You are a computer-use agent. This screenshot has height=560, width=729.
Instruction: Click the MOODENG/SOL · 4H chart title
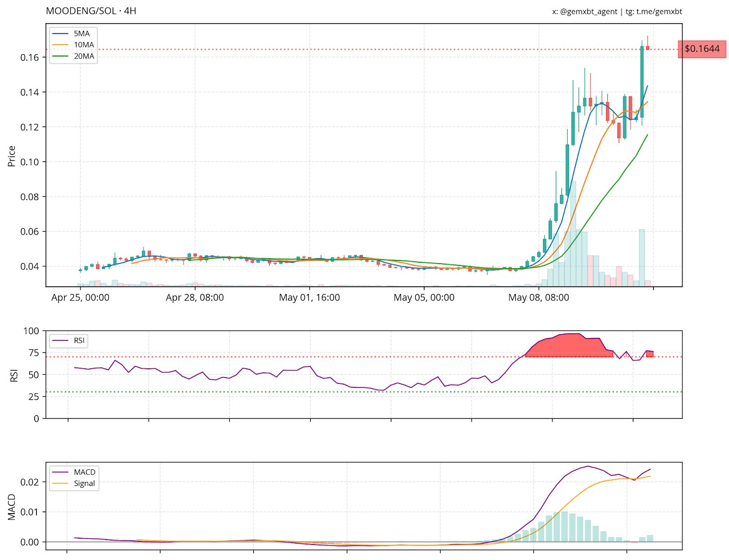tap(91, 11)
